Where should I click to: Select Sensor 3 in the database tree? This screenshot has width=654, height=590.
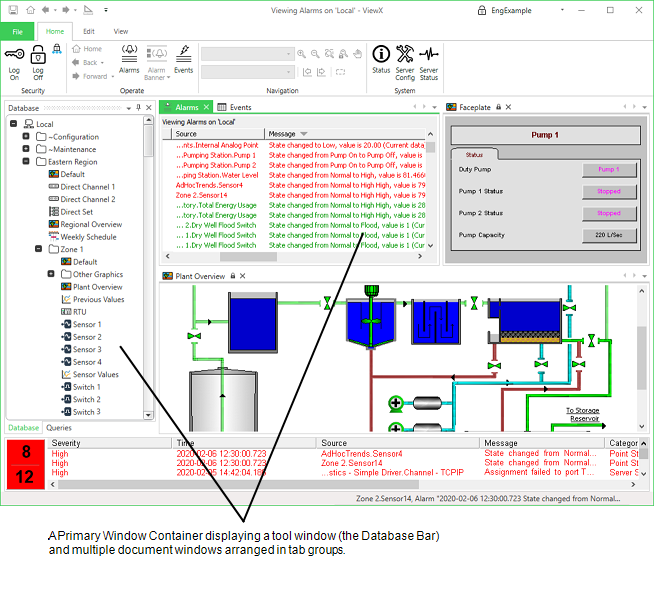tap(86, 349)
